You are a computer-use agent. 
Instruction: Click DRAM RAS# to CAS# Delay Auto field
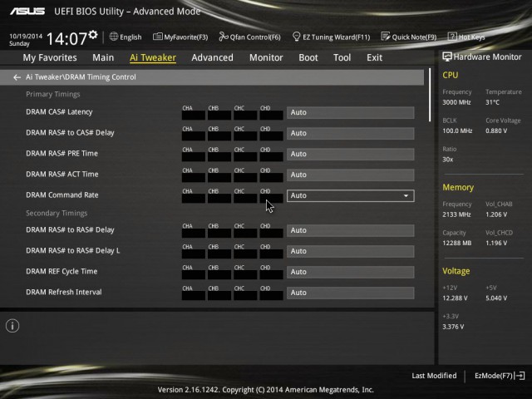point(351,133)
